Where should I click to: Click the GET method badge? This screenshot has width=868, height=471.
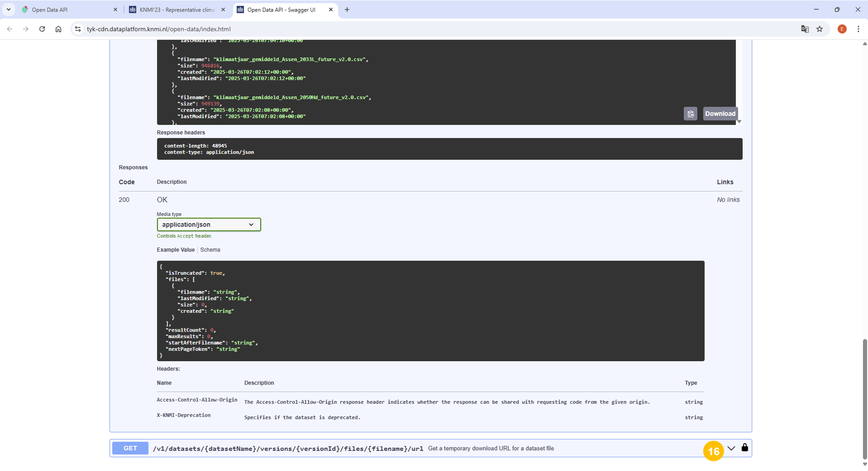tap(130, 448)
